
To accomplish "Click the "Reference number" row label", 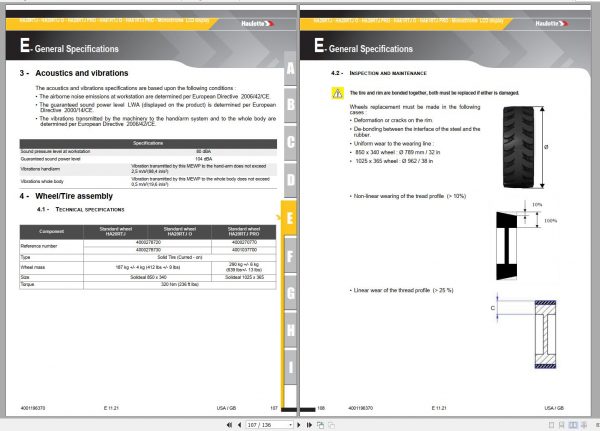I will (39, 246).
